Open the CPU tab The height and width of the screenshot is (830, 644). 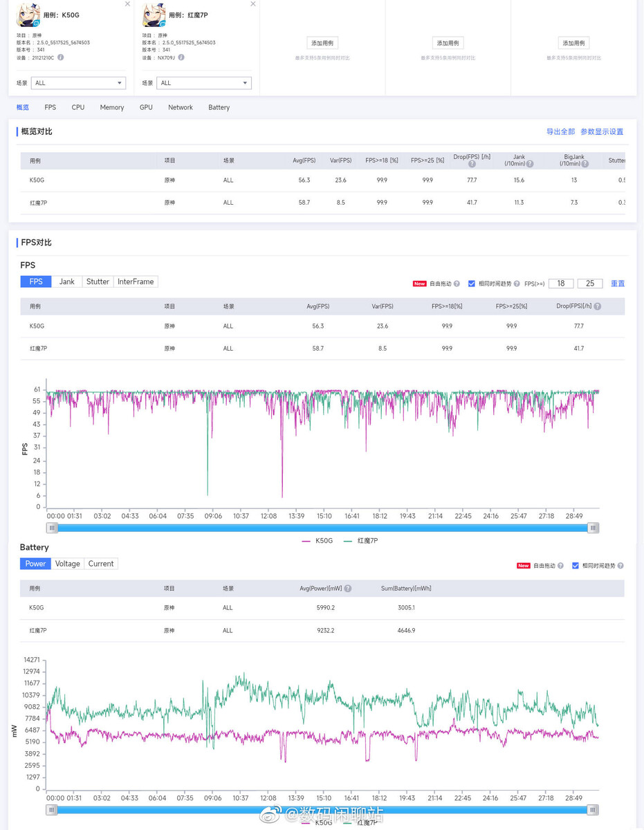(78, 107)
